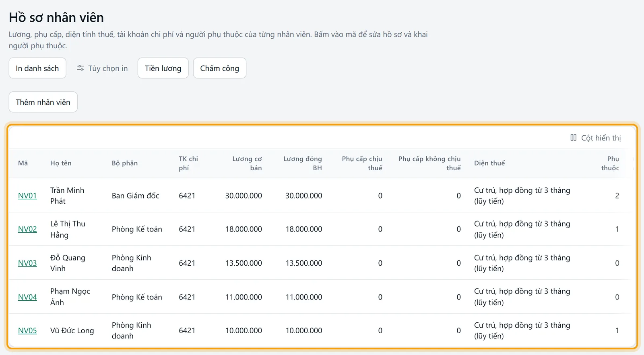Viewport: 644px width, 355px height.
Task: Open employee profile NV03
Action: pos(27,263)
